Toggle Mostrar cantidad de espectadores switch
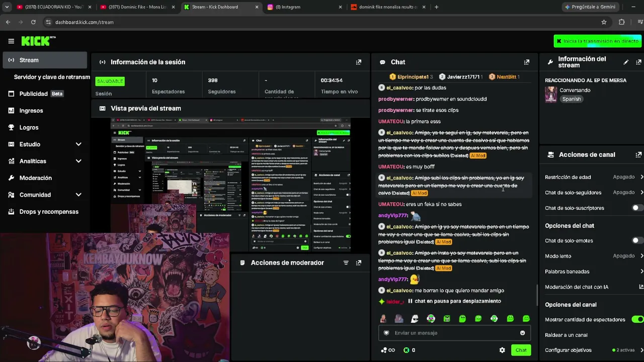The height and width of the screenshot is (362, 644). [637, 319]
